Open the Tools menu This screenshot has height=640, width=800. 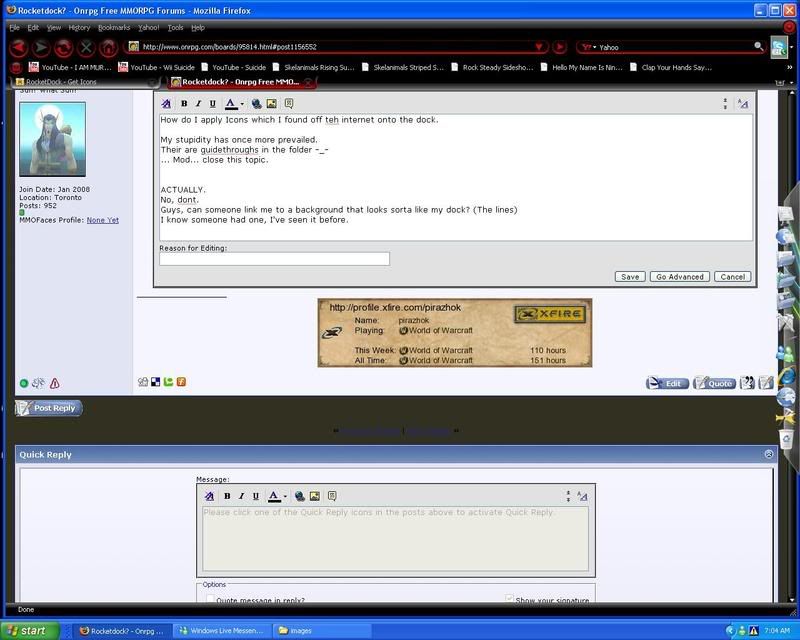[176, 28]
